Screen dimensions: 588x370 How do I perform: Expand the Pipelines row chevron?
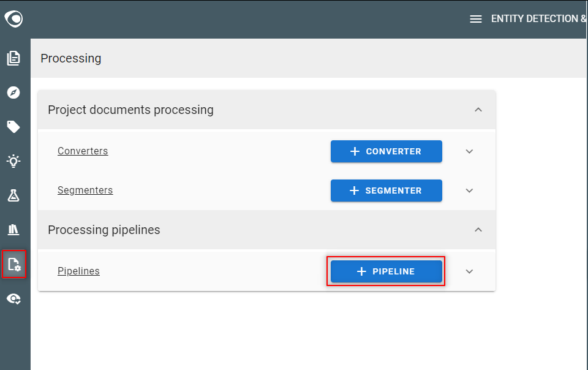469,271
